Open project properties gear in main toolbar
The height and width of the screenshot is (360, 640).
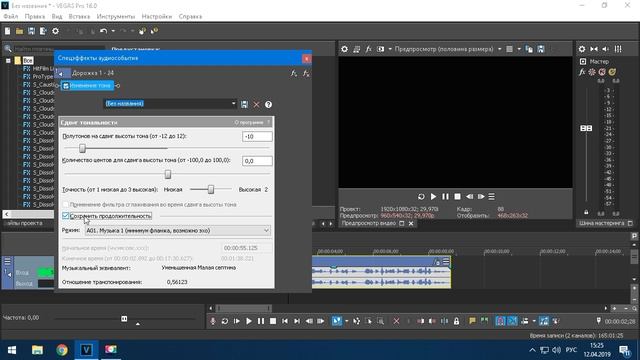tap(55, 31)
